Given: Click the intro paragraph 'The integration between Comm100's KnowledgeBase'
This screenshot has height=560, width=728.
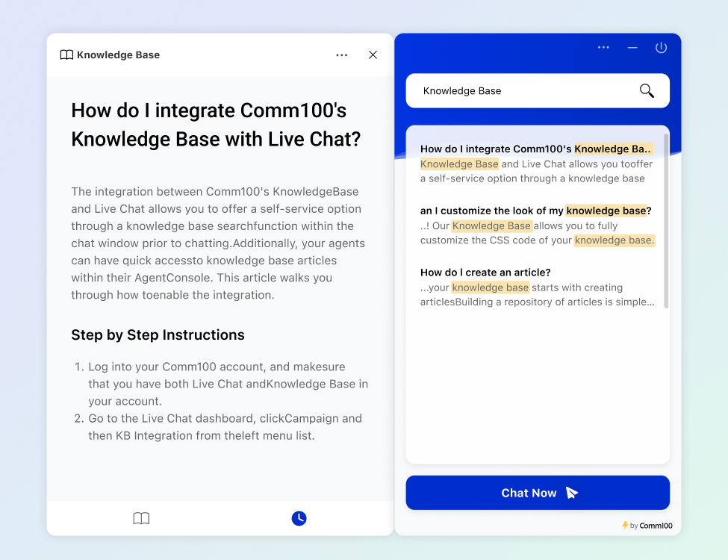Looking at the screenshot, I should pos(218,243).
